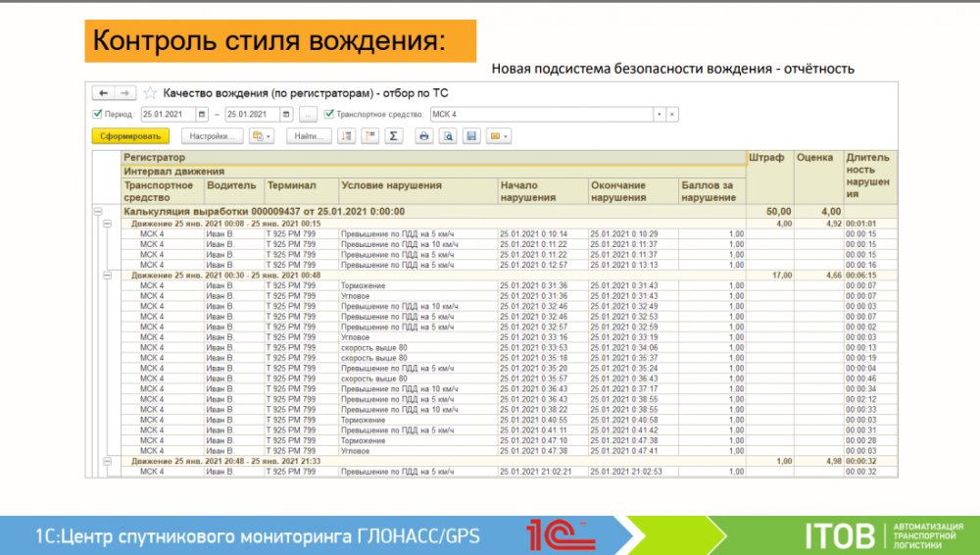Click the expand all groups icon
The image size is (980, 555).
click(x=346, y=136)
